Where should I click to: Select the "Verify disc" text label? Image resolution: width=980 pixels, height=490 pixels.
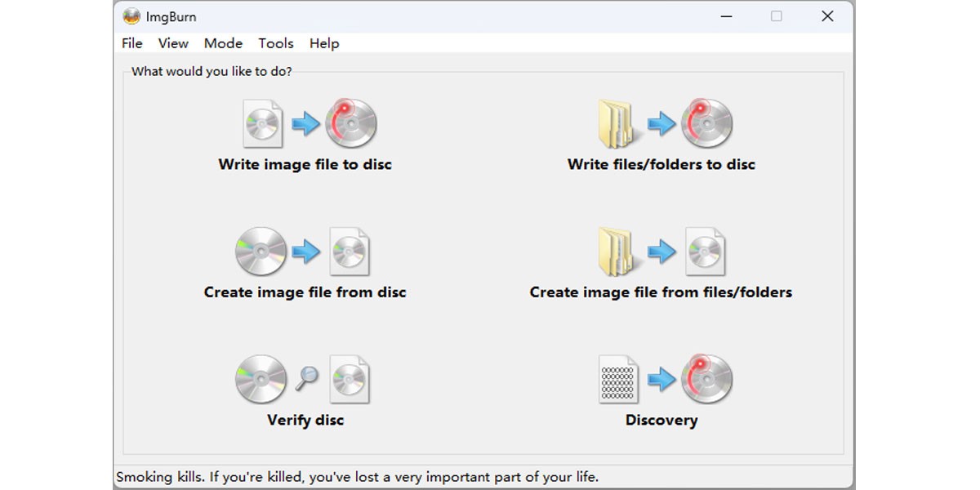[x=305, y=421]
